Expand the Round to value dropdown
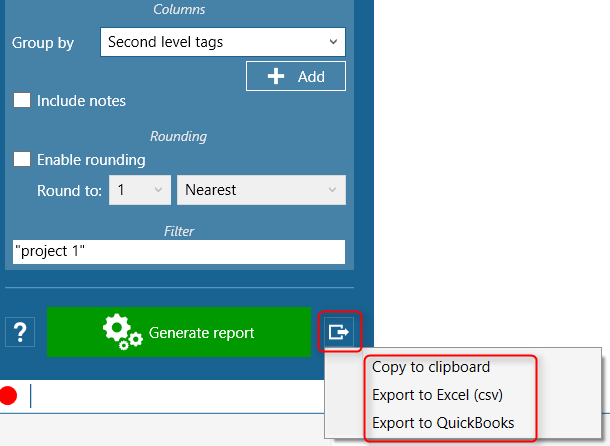Screen dimensions: 610x446 (138, 190)
